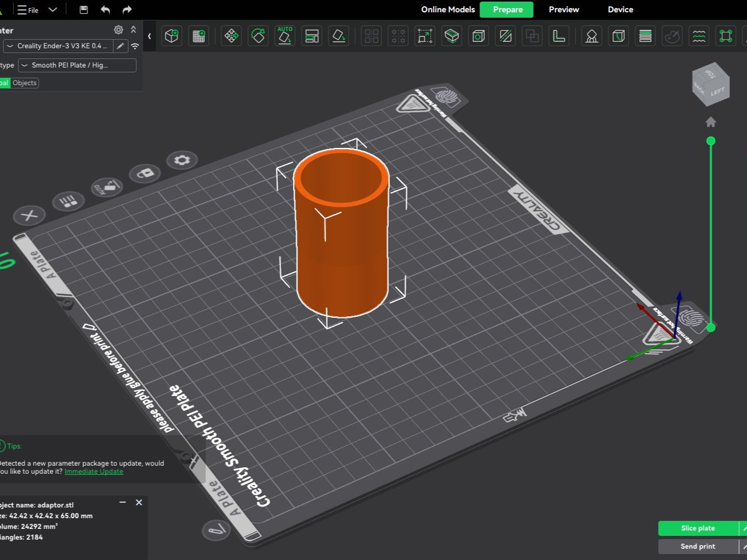The image size is (747, 560).
Task: Select the Measure ruler tool
Action: (559, 36)
